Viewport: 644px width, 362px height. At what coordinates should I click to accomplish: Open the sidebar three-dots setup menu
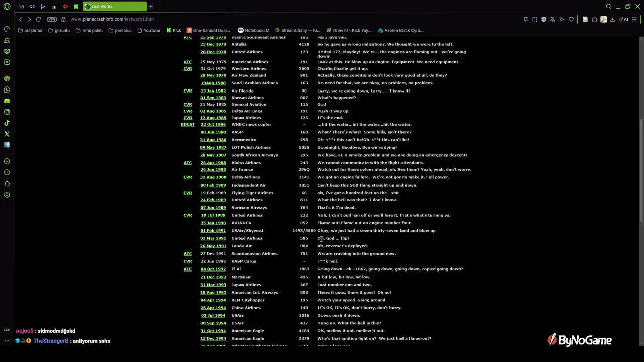click(x=7, y=341)
